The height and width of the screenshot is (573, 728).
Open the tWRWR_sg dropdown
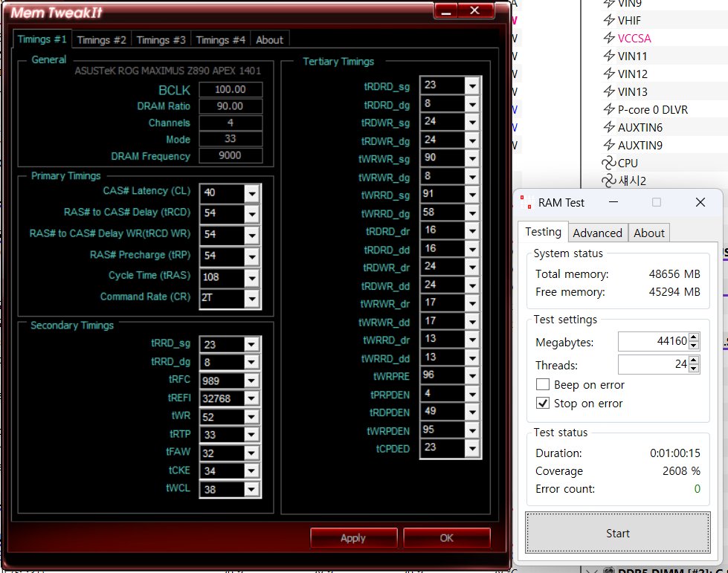471,158
